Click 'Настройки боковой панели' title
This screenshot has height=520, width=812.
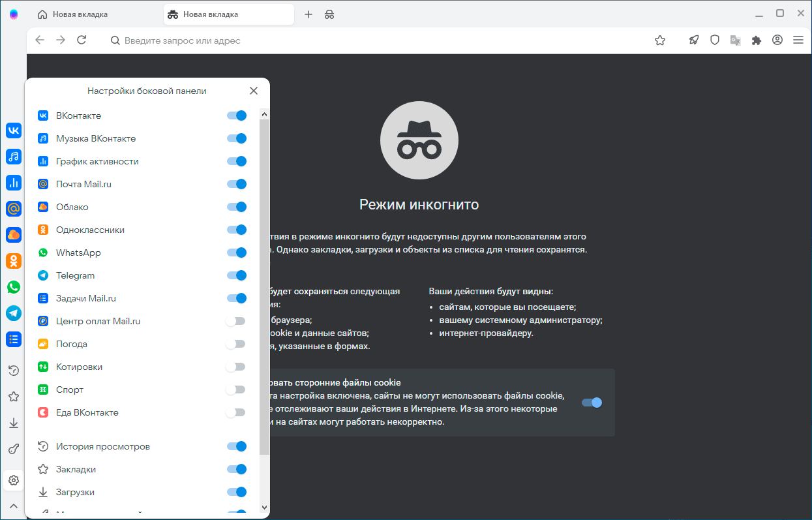coord(147,91)
